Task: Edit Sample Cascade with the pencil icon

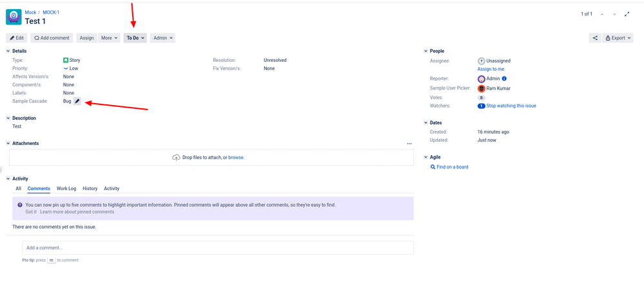Action: [77, 101]
